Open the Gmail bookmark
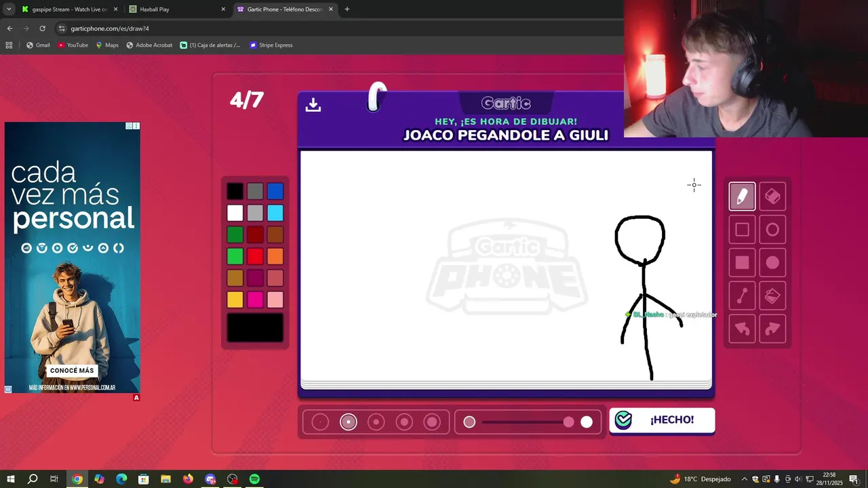 click(38, 45)
